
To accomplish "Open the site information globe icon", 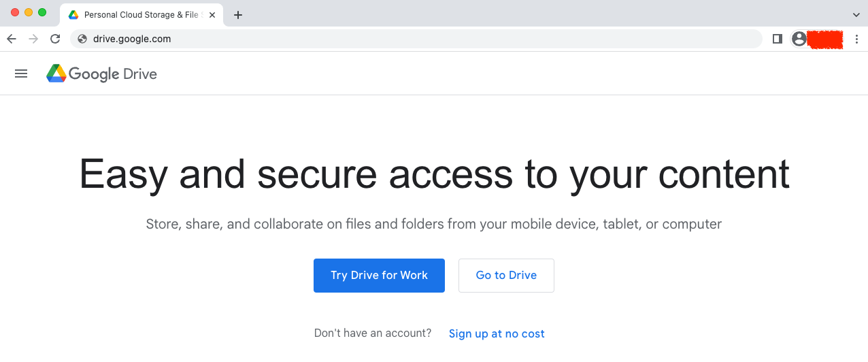I will tap(82, 39).
